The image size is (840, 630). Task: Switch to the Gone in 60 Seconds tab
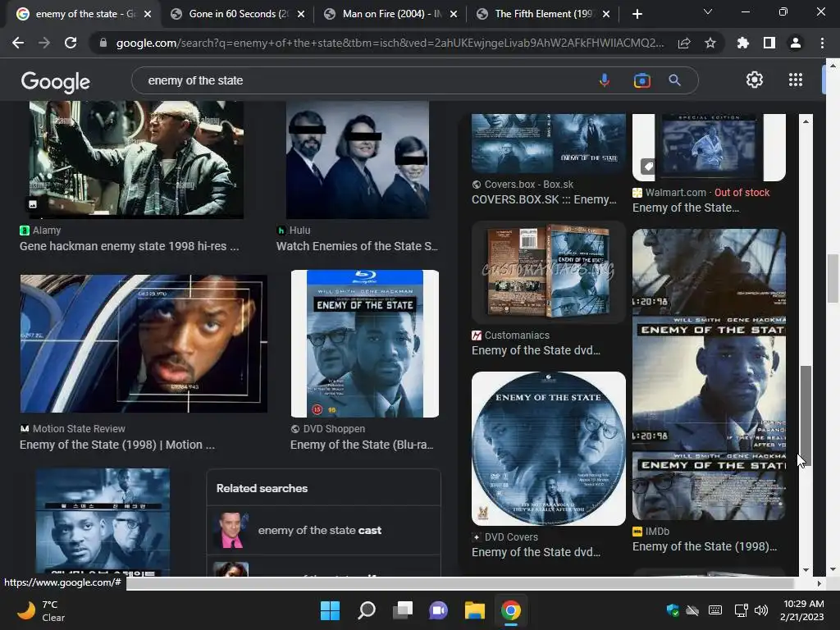click(237, 14)
